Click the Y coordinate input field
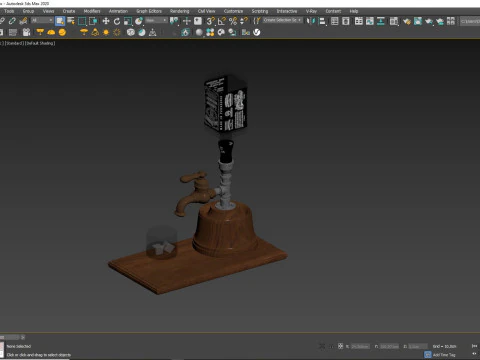The height and width of the screenshot is (360, 480). click(389, 347)
